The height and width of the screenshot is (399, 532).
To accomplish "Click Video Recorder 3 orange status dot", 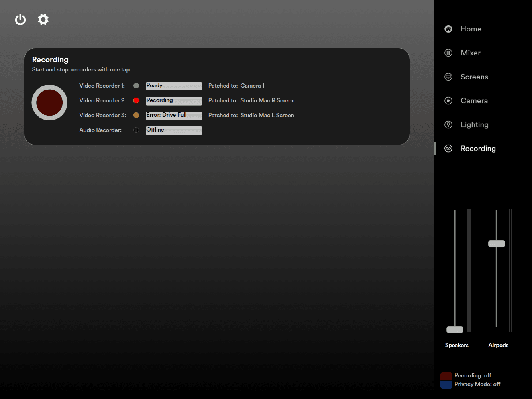I will (x=136, y=115).
